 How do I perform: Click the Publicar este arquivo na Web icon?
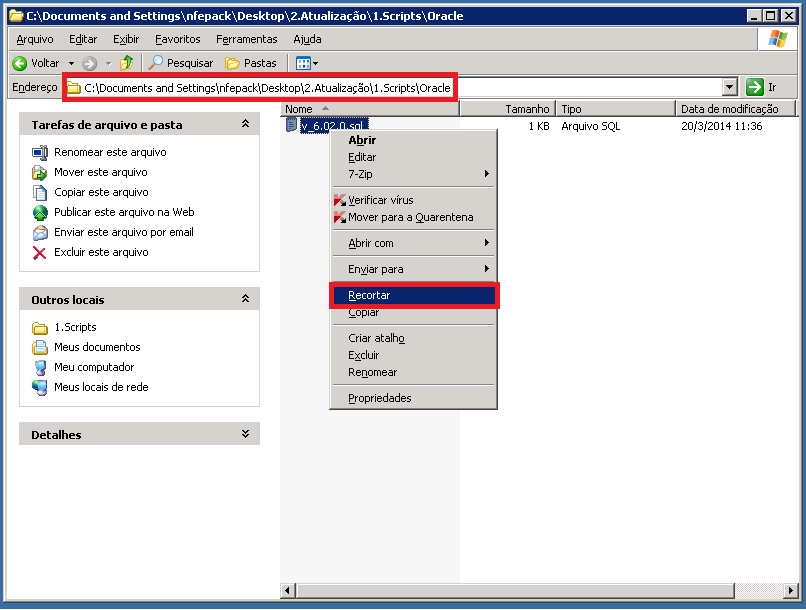tap(40, 212)
